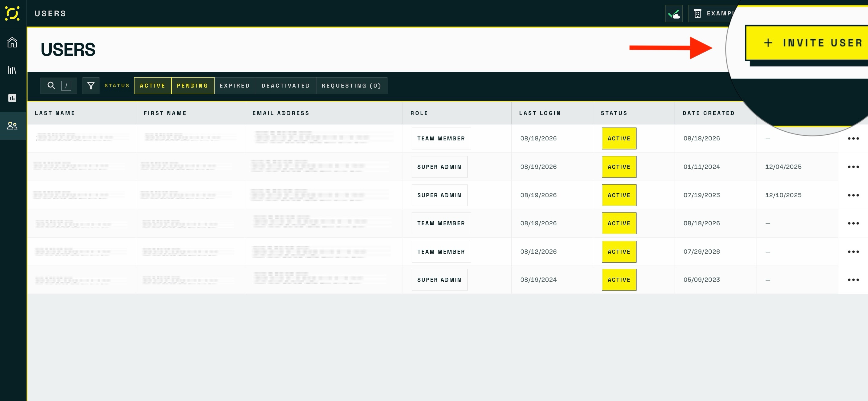Viewport: 868px width, 401px height.
Task: Click the cloud sync status icon
Action: pos(674,14)
